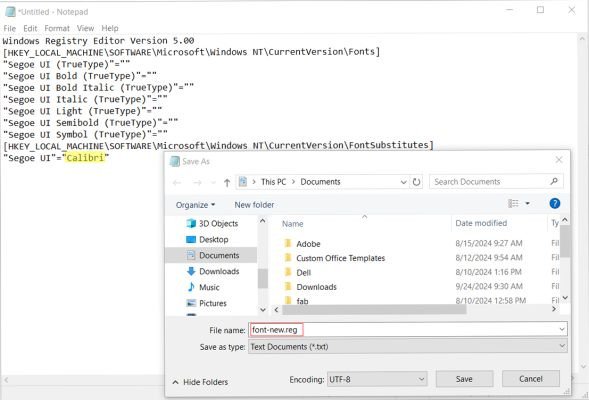Image resolution: width=589 pixels, height=400 pixels.
Task: Open the Save as type dropdown
Action: point(408,347)
